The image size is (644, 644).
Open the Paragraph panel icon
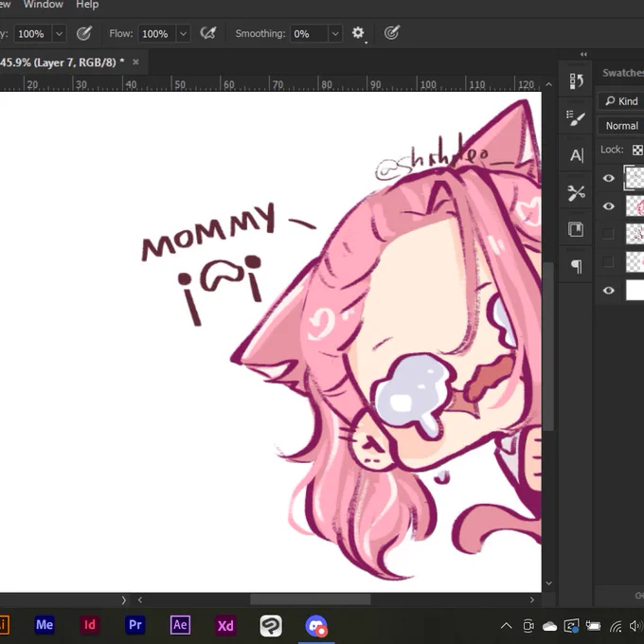(x=576, y=266)
